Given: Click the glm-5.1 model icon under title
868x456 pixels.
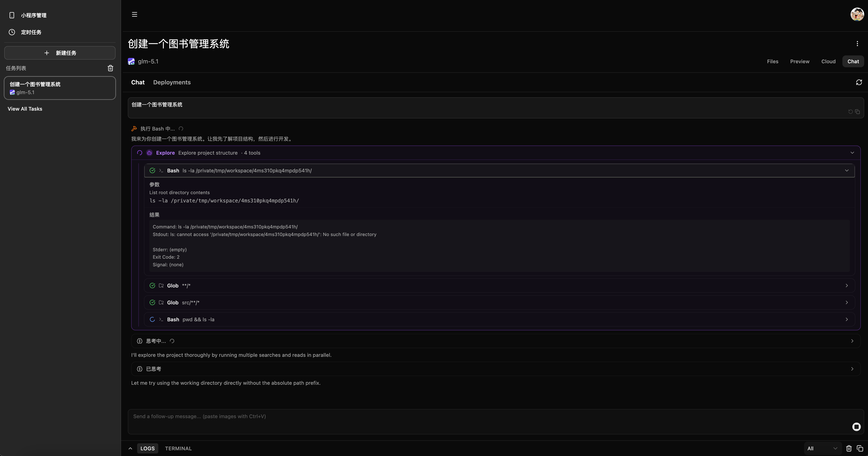Looking at the screenshot, I should (131, 62).
